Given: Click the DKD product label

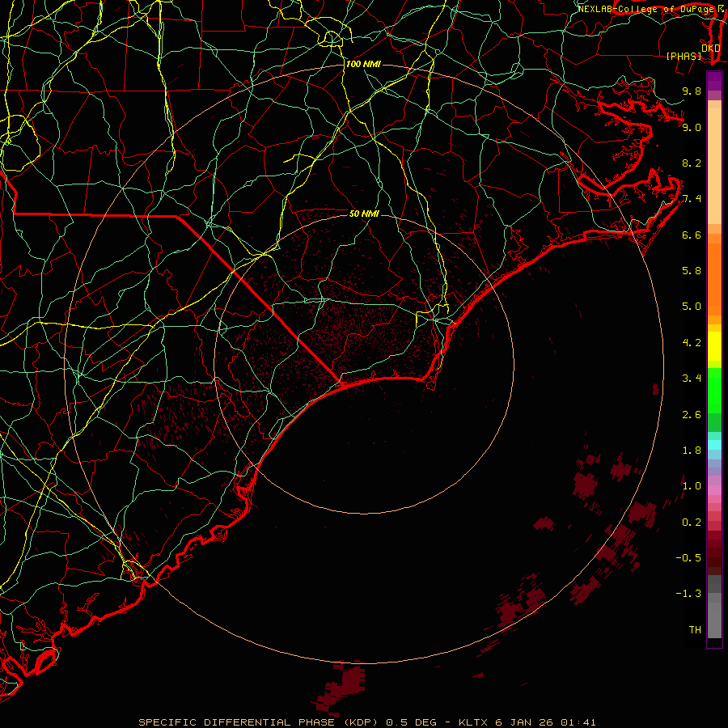Looking at the screenshot, I should click(x=710, y=49).
